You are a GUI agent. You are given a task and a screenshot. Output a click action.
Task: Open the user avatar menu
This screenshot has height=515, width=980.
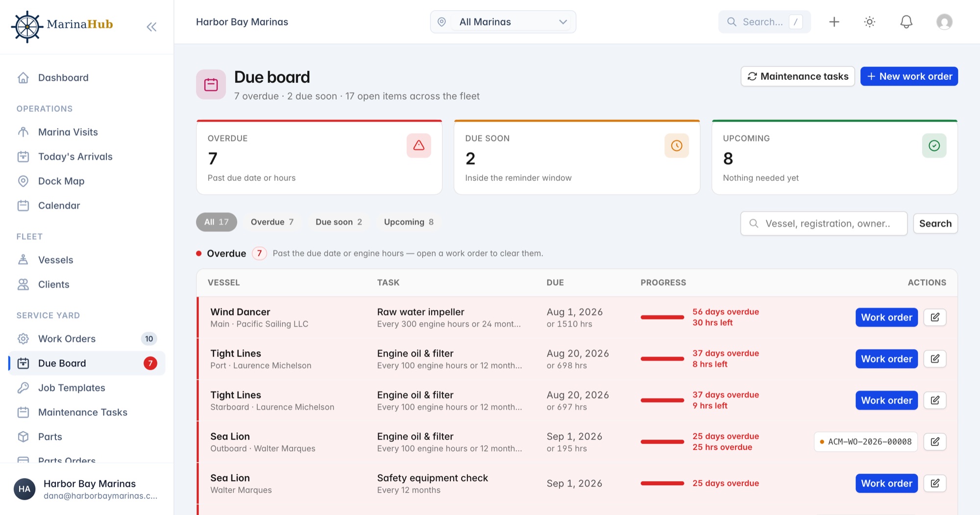[944, 22]
